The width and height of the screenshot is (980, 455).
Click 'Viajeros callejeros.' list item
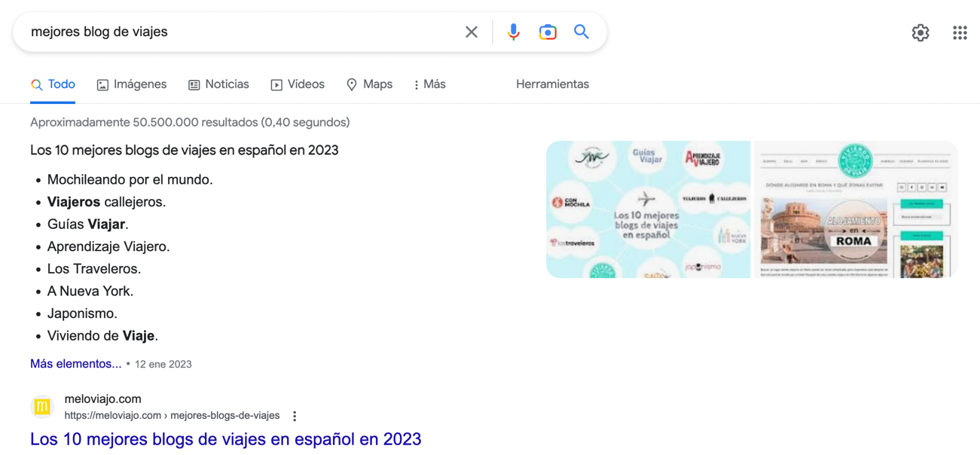click(106, 202)
